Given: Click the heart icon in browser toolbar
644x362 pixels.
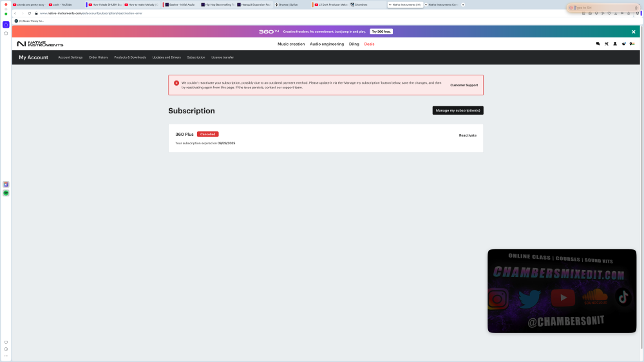Looking at the screenshot, I should (x=609, y=13).
